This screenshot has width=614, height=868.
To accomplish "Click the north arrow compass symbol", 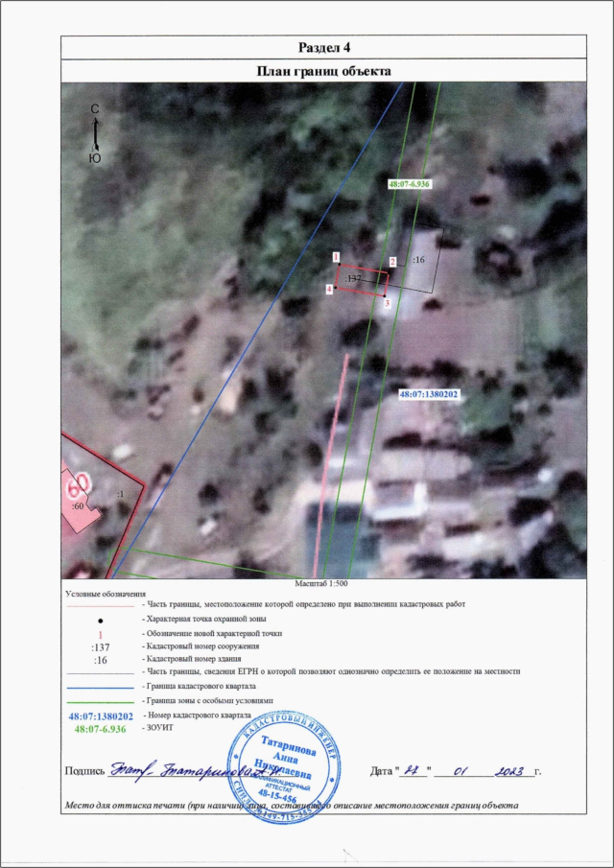I will (x=95, y=134).
